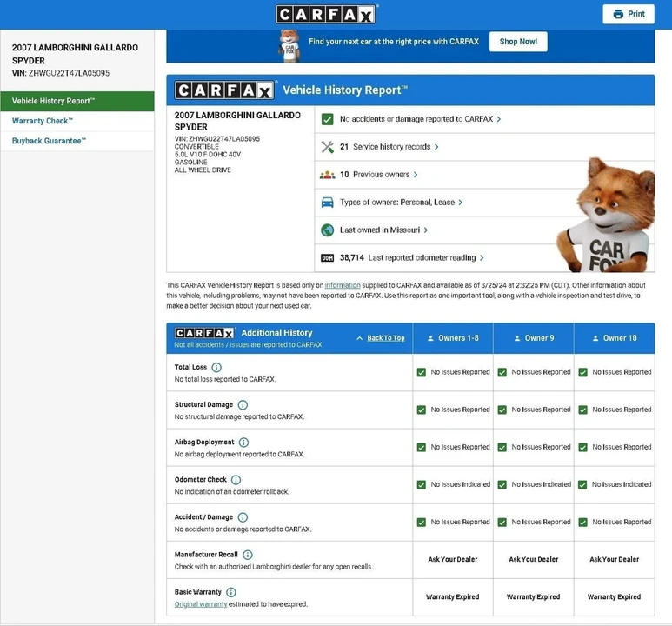Click the 38,714 Last reported odometer reading text
Image resolution: width=672 pixels, height=626 pixels.
[x=408, y=257]
